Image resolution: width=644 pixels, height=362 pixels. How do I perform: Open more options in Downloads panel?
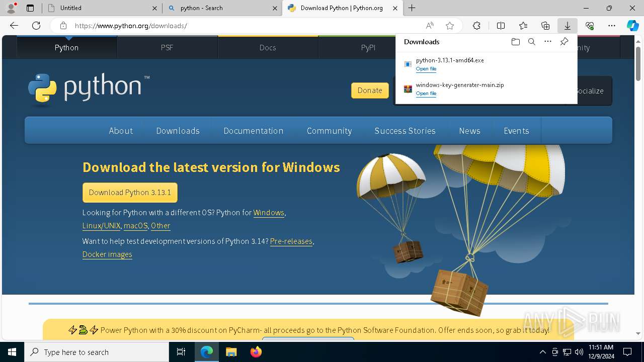coord(548,42)
